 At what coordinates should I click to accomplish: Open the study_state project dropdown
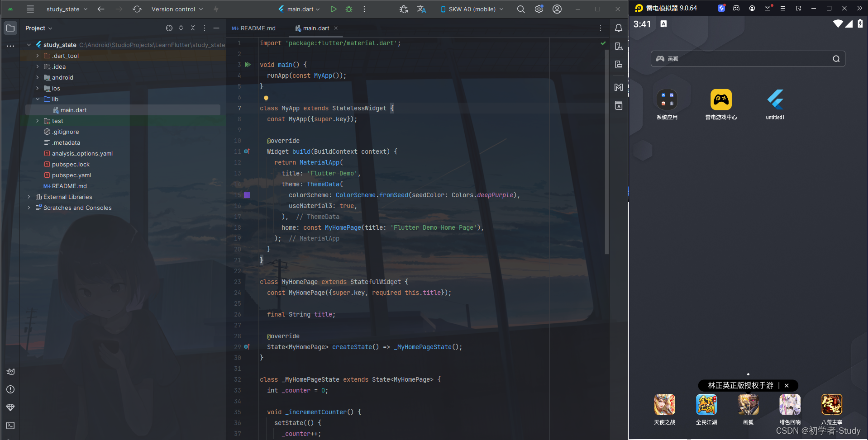click(67, 9)
